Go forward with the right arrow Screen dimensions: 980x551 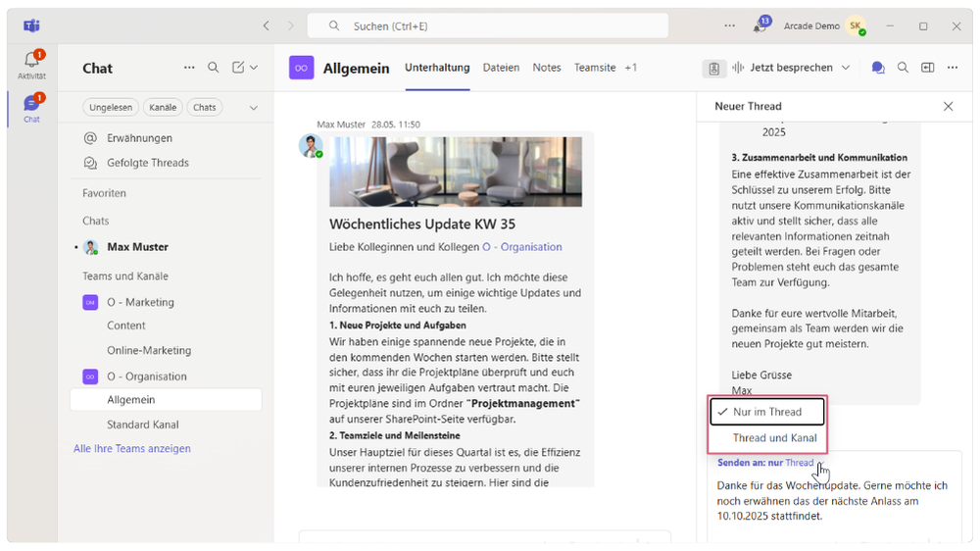[x=290, y=25]
